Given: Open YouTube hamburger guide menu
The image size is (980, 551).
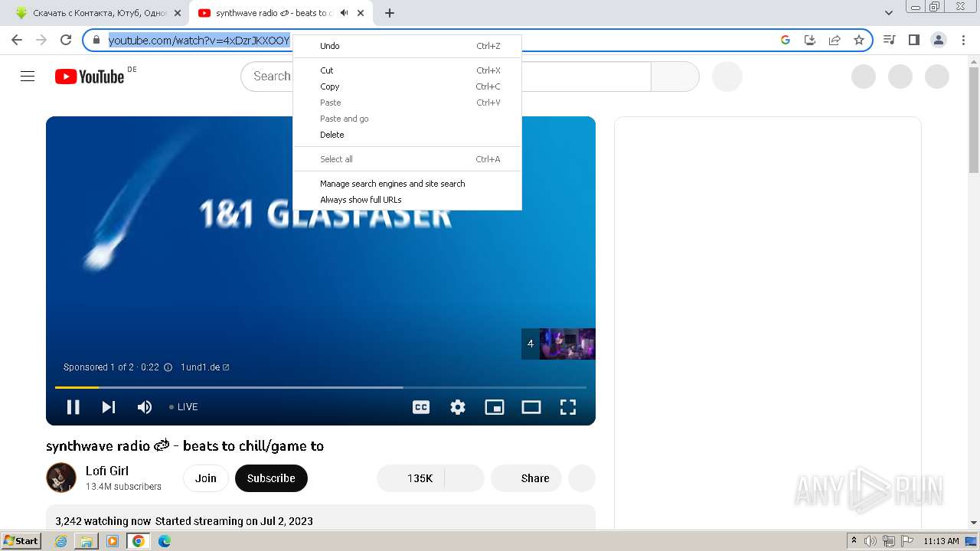Looking at the screenshot, I should [28, 77].
